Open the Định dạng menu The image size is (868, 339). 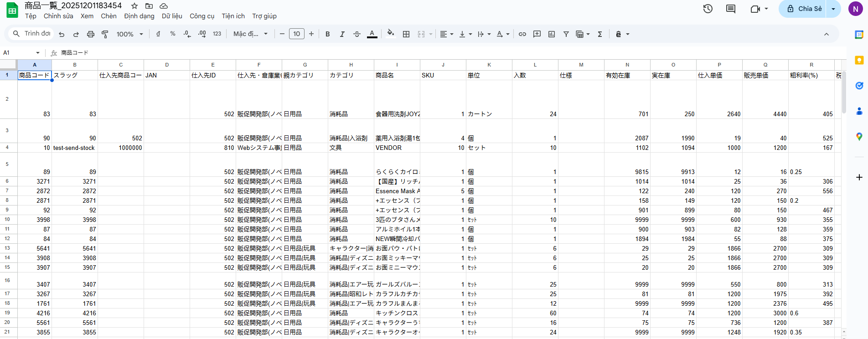click(x=139, y=16)
